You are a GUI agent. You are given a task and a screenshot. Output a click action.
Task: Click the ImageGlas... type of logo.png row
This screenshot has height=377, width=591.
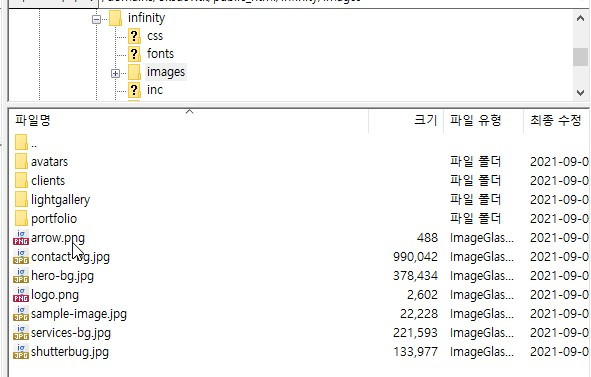(482, 295)
